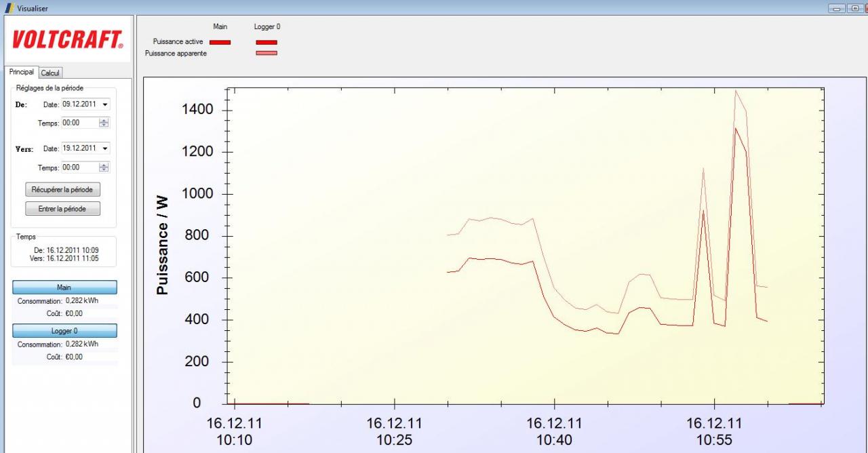Click the Puissance apparente legend label
868x453 pixels.
(176, 54)
